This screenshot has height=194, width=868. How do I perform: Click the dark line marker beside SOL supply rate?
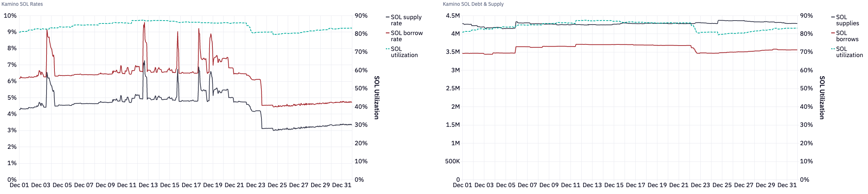[388, 17]
